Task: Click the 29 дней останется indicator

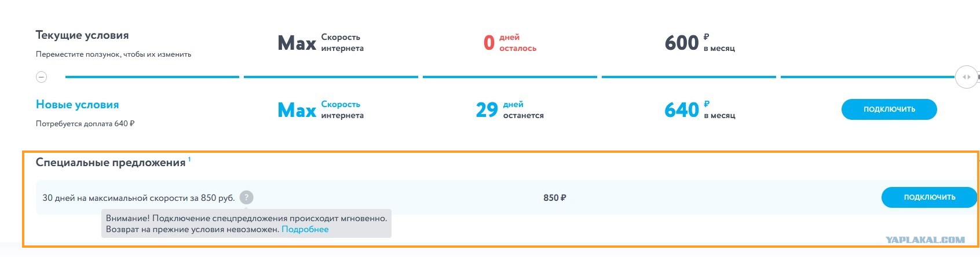Action: click(510, 109)
